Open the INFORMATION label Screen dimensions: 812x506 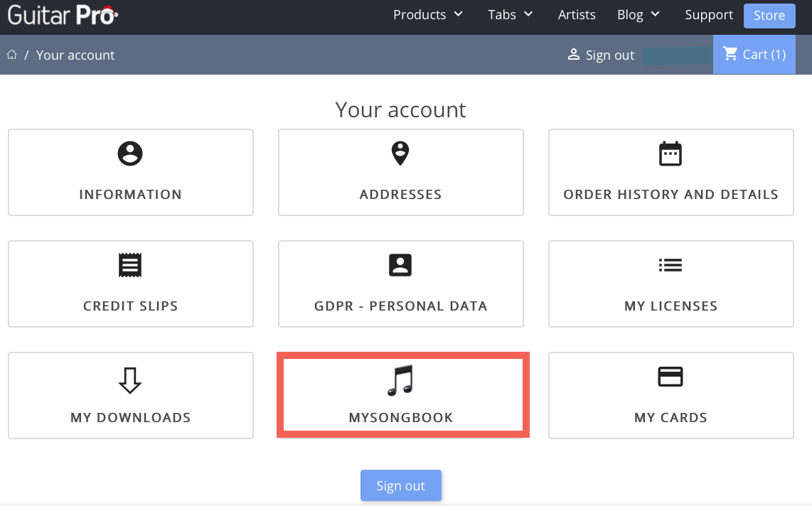pyautogui.click(x=131, y=195)
